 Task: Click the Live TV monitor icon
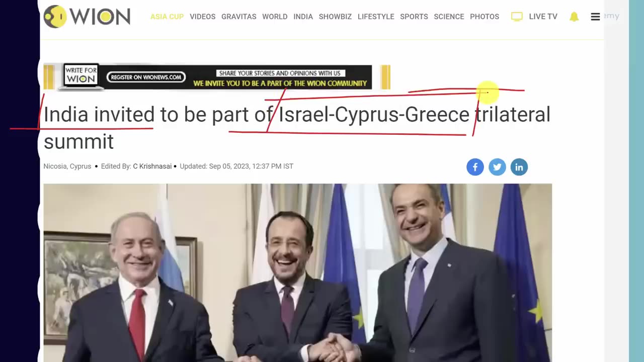click(x=517, y=17)
